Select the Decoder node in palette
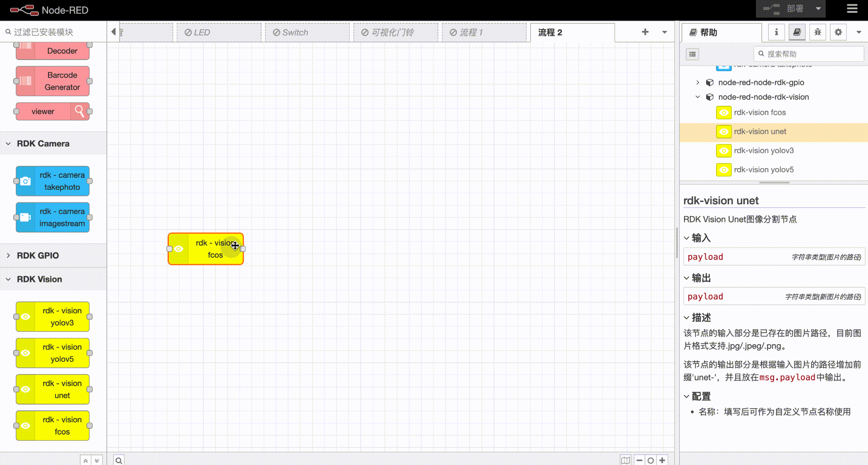This screenshot has height=465, width=868. (52, 51)
